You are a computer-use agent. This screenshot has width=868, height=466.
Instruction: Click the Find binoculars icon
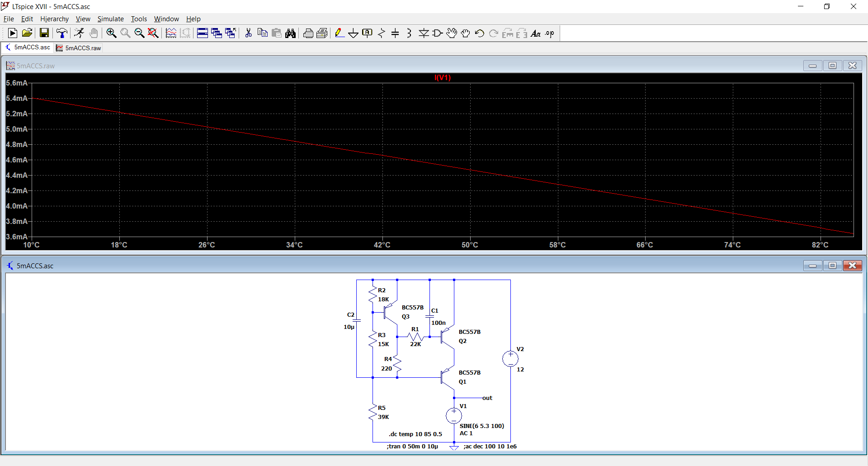click(291, 33)
